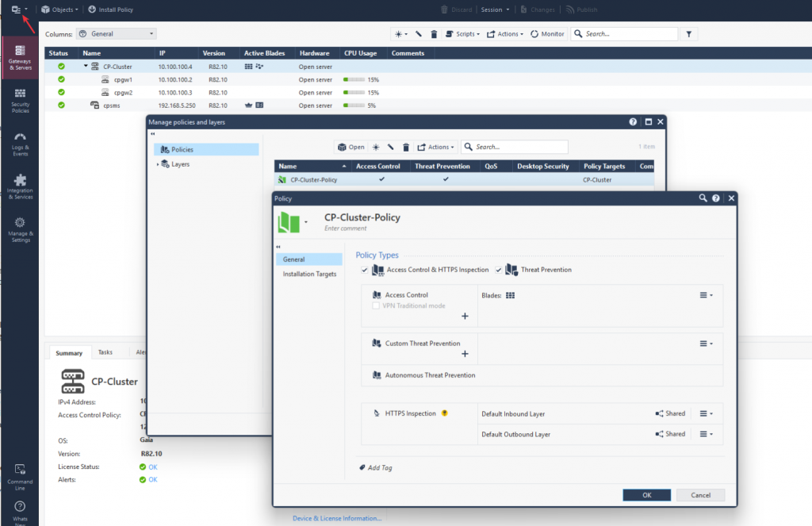812x526 pixels.
Task: Open Default Outbound Layer options menu
Action: coord(706,434)
